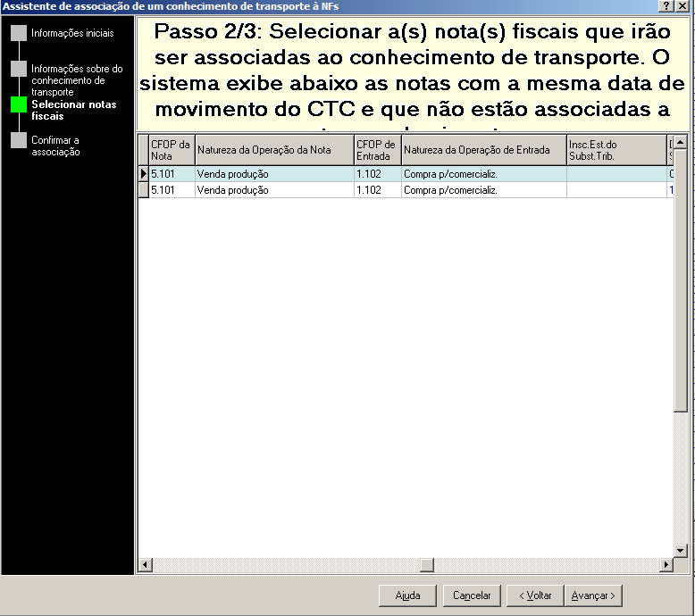Select Venda produção cell in the second row

pos(273,190)
